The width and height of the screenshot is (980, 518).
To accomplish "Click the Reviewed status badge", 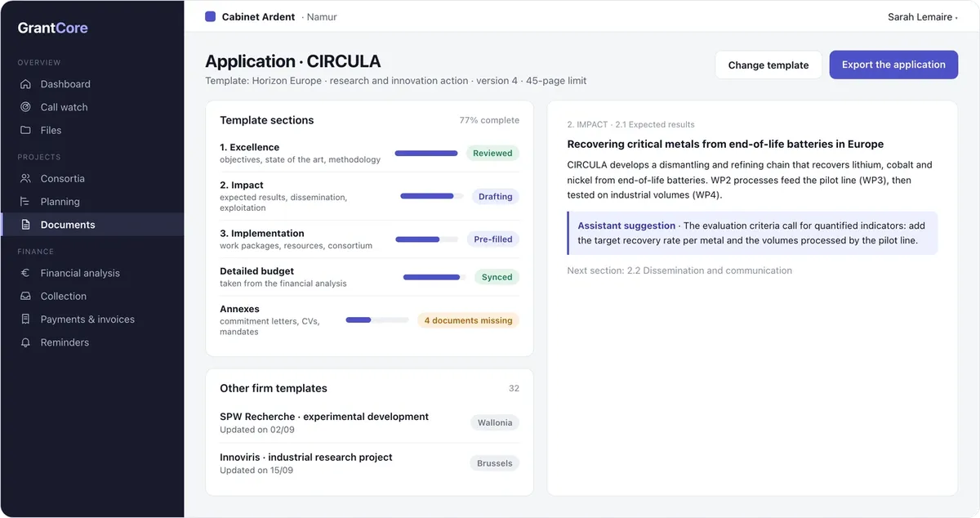I will [x=492, y=153].
